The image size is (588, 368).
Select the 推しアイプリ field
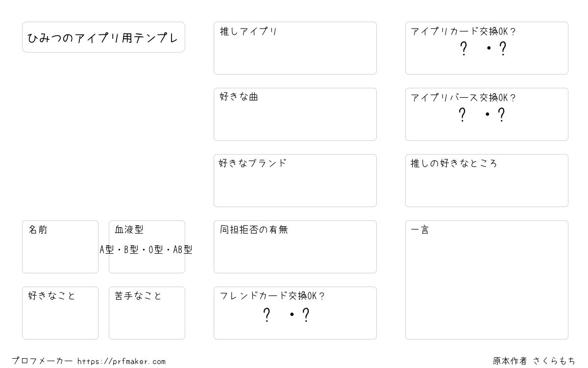(x=295, y=48)
